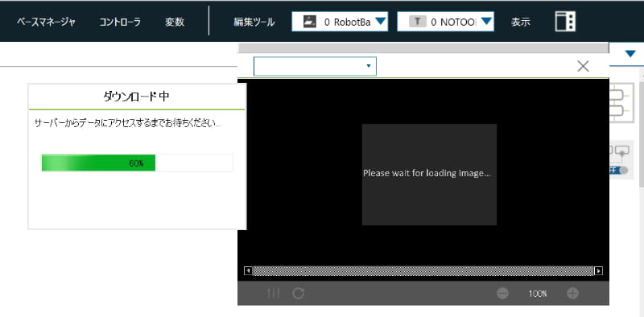The width and height of the screenshot is (644, 317).
Task: Click the horizontal image scrollbar track
Action: pos(423,271)
